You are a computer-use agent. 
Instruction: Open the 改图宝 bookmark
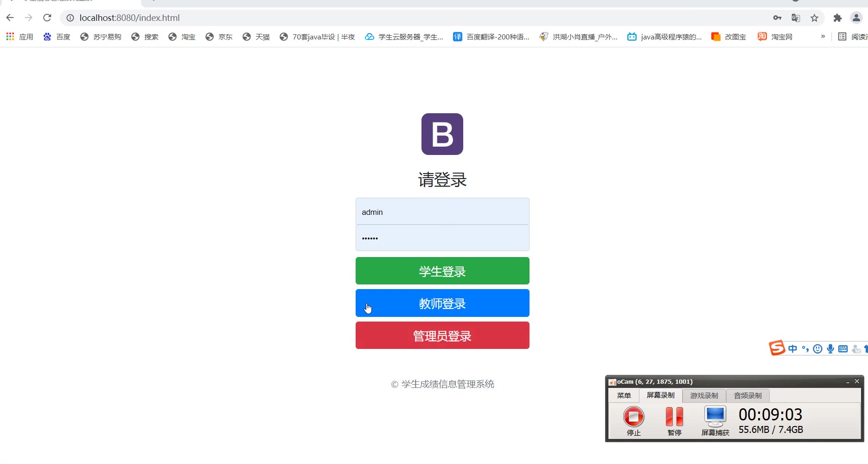pos(729,37)
